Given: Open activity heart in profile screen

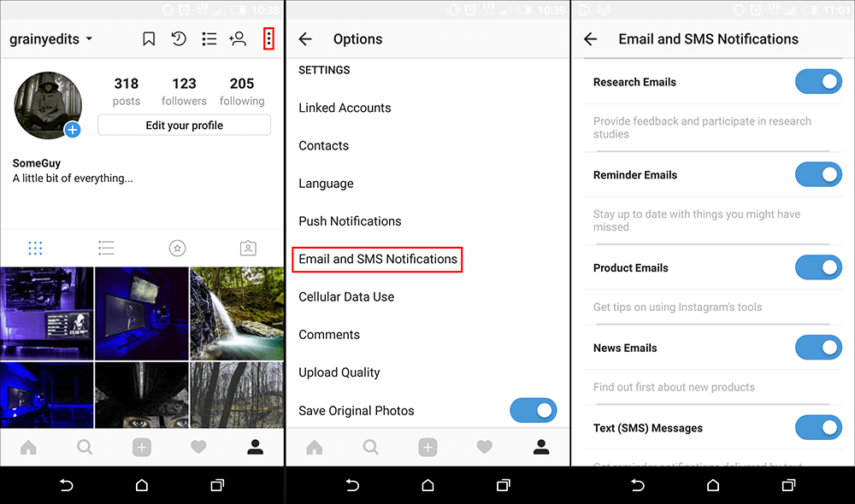Looking at the screenshot, I should tap(198, 448).
